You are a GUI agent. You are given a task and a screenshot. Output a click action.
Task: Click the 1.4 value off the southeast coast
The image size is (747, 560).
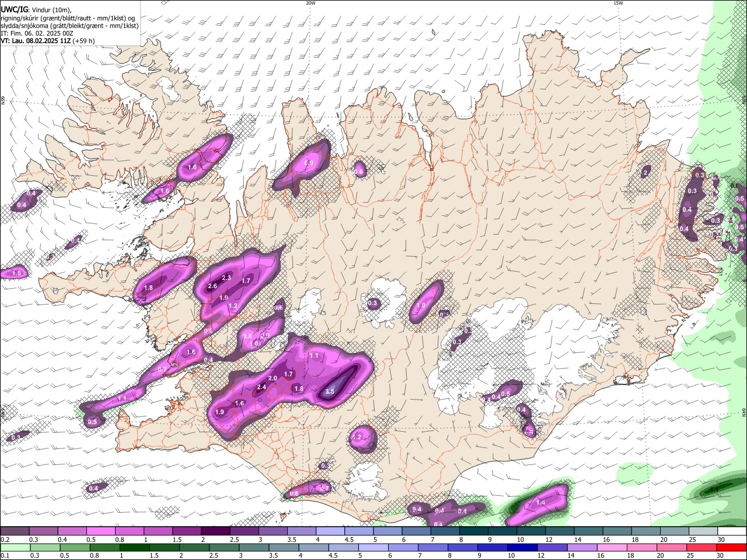click(540, 502)
